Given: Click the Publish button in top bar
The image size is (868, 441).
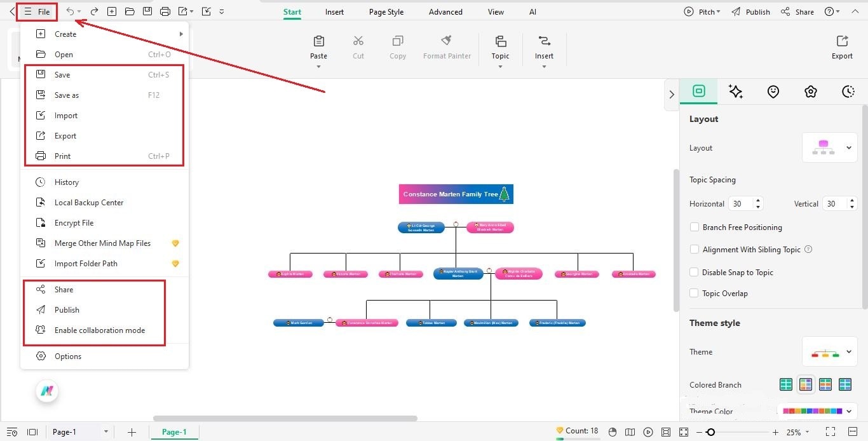Looking at the screenshot, I should [750, 11].
